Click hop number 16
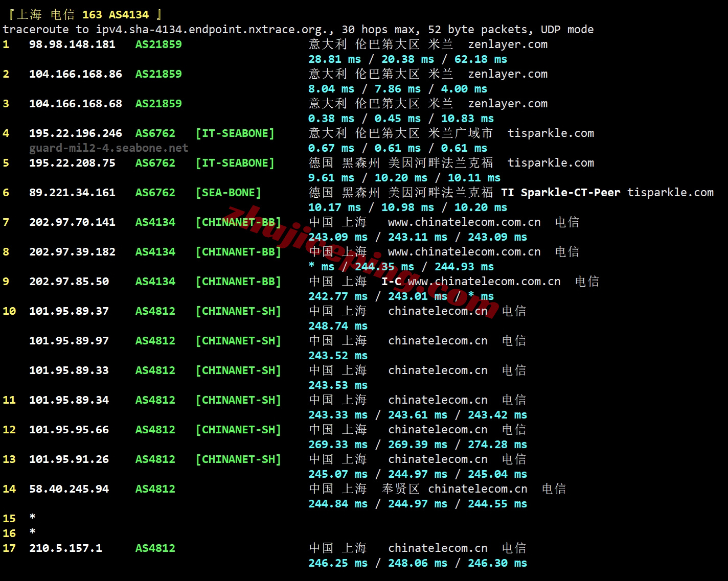 [x=9, y=533]
